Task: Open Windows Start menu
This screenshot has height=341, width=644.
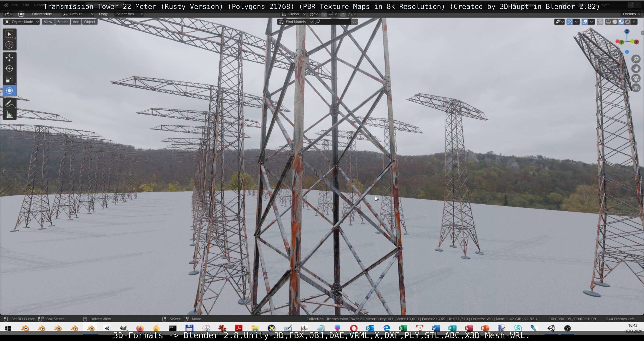Action: [8, 328]
